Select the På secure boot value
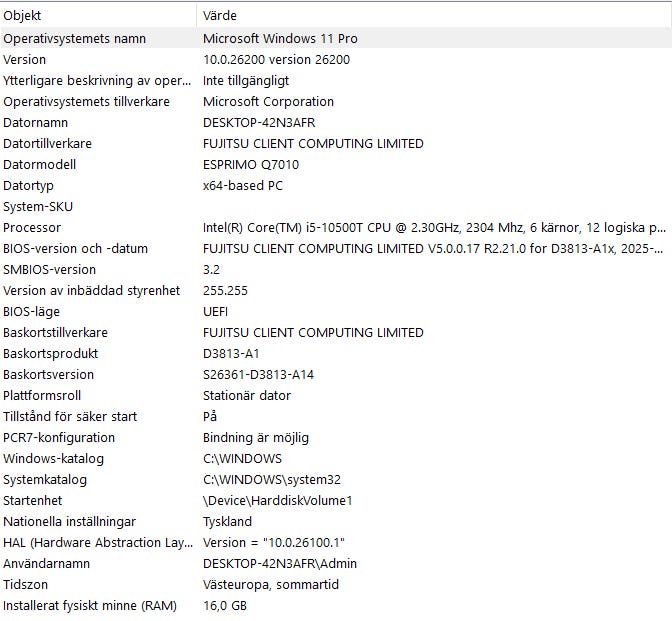 [210, 417]
